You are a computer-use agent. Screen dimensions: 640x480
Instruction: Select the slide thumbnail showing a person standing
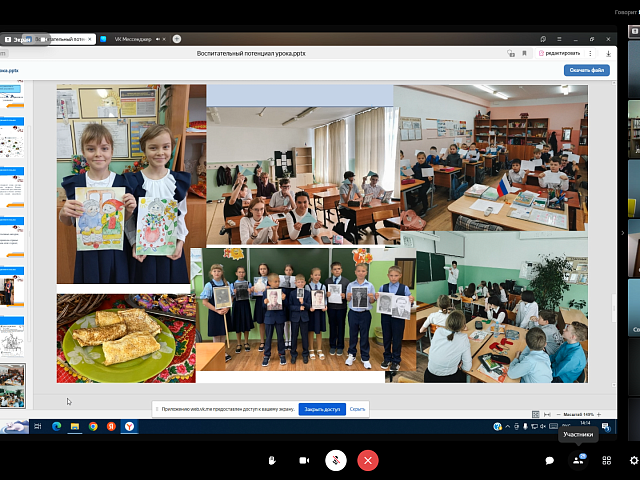coord(12,287)
